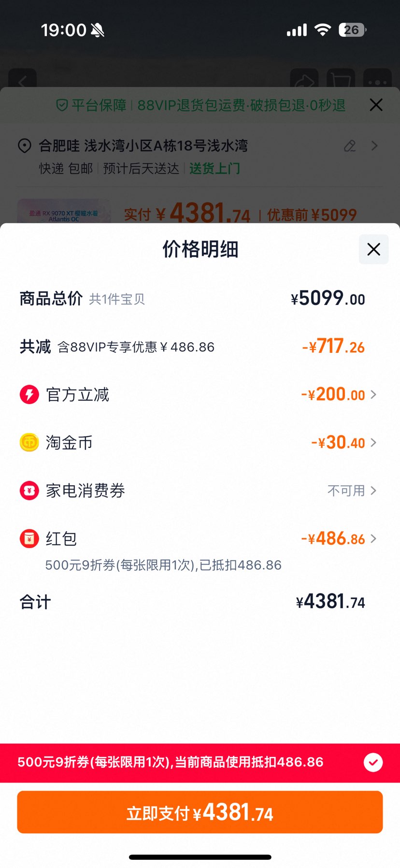
Task: Close the 价格明细 price details panel
Action: click(373, 249)
